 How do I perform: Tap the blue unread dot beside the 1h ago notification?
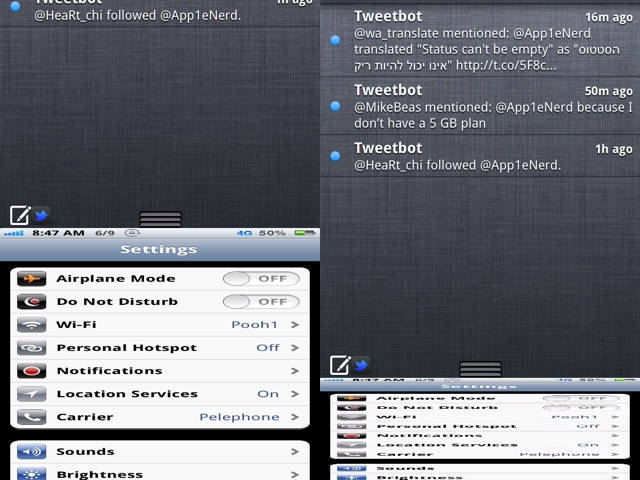click(x=335, y=156)
